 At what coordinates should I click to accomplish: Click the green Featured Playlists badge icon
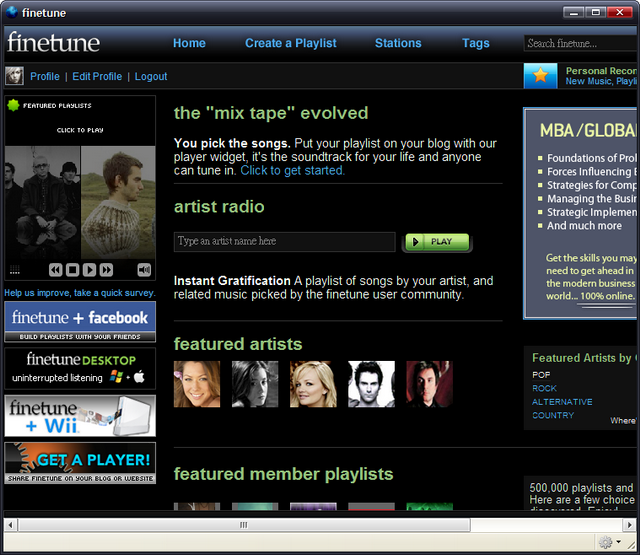point(13,105)
